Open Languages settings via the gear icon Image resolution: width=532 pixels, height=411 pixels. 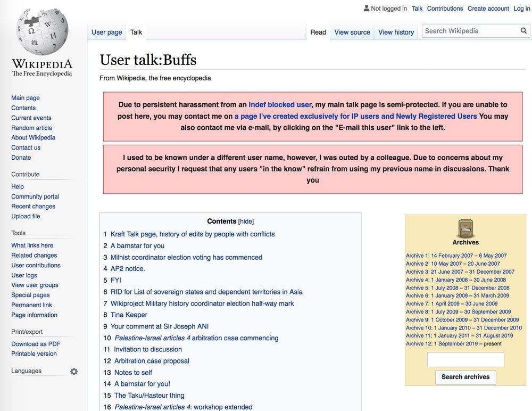coord(74,371)
